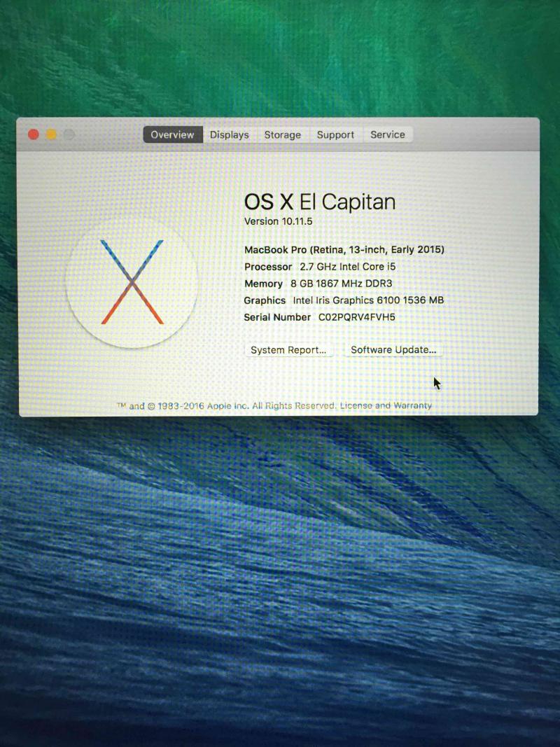Open the Storage tab
This screenshot has height=747, width=560.
pyautogui.click(x=282, y=134)
